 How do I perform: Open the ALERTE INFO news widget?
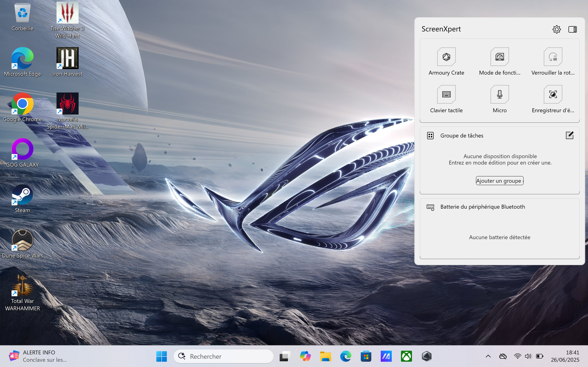(x=38, y=356)
